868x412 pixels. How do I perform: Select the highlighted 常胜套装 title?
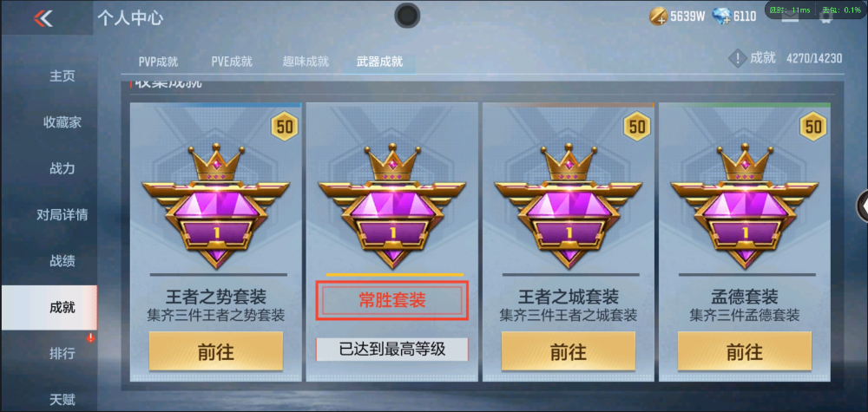click(392, 301)
